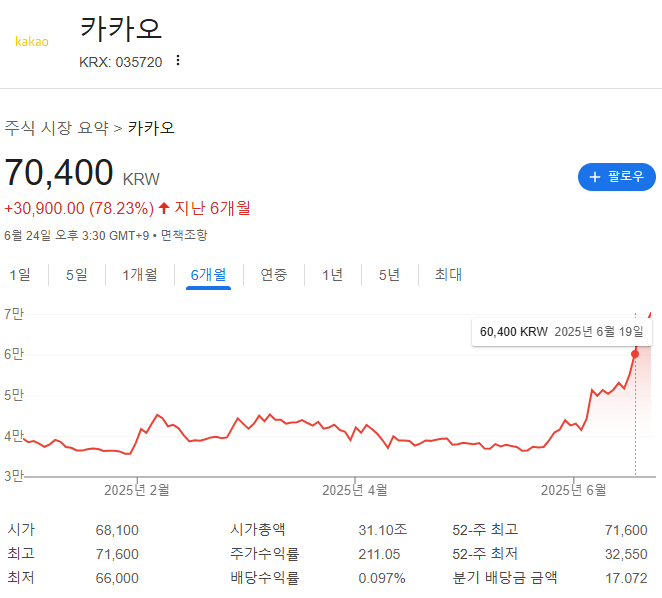Image resolution: width=662 pixels, height=598 pixels.
Task: Select the 6개월 range tab
Action: 209,275
